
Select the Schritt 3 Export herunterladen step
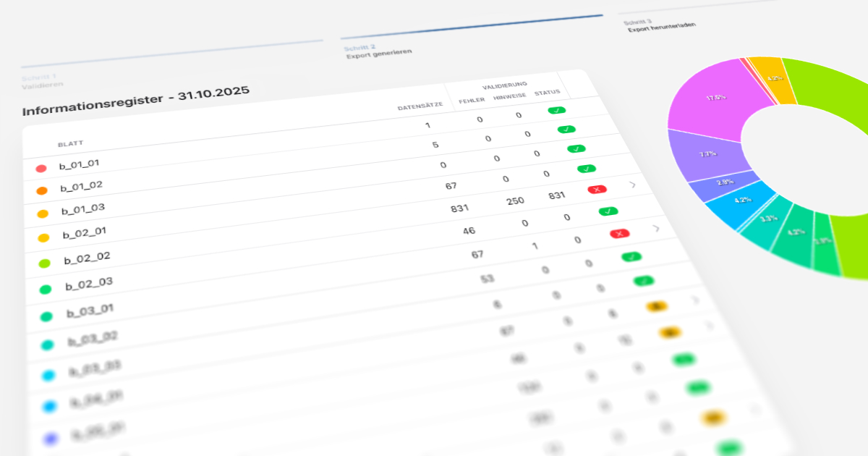[x=660, y=24]
